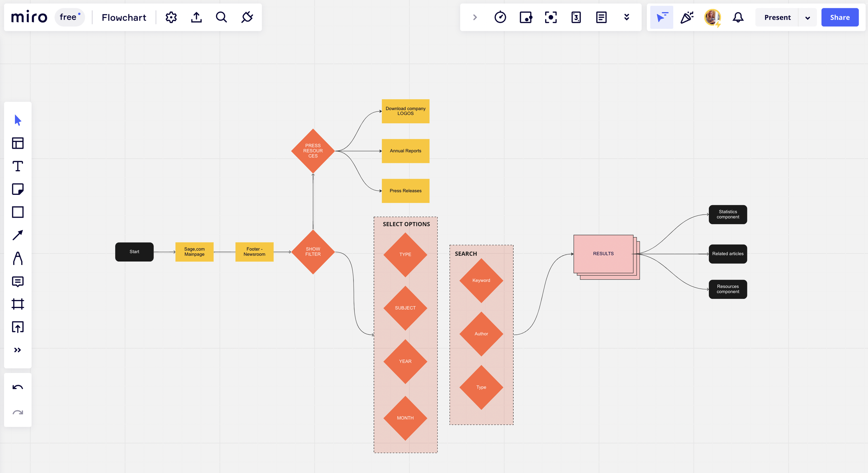Screen dimensions: 868x473
Task: Click the Flowchart board title
Action: [x=124, y=17]
